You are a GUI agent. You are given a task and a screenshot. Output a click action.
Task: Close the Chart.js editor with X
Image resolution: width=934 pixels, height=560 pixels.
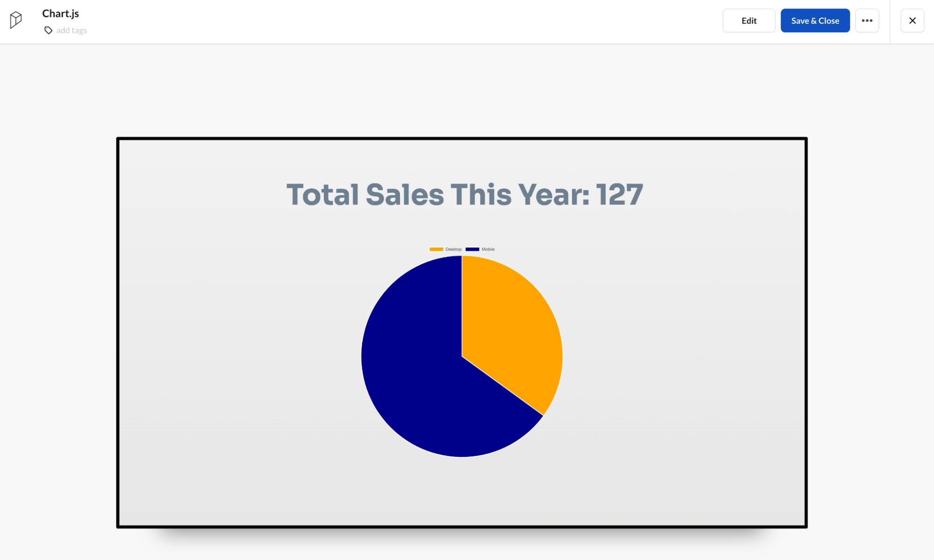912,21
